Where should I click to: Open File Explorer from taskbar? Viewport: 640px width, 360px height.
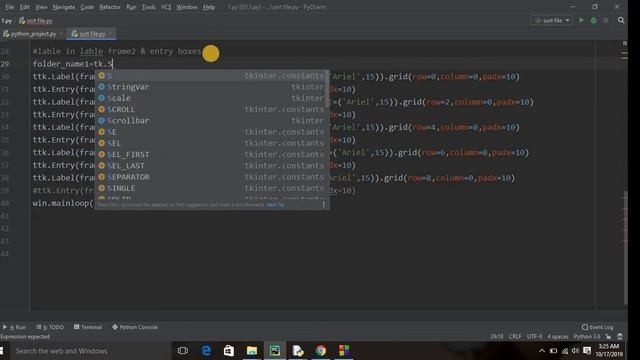pos(252,351)
